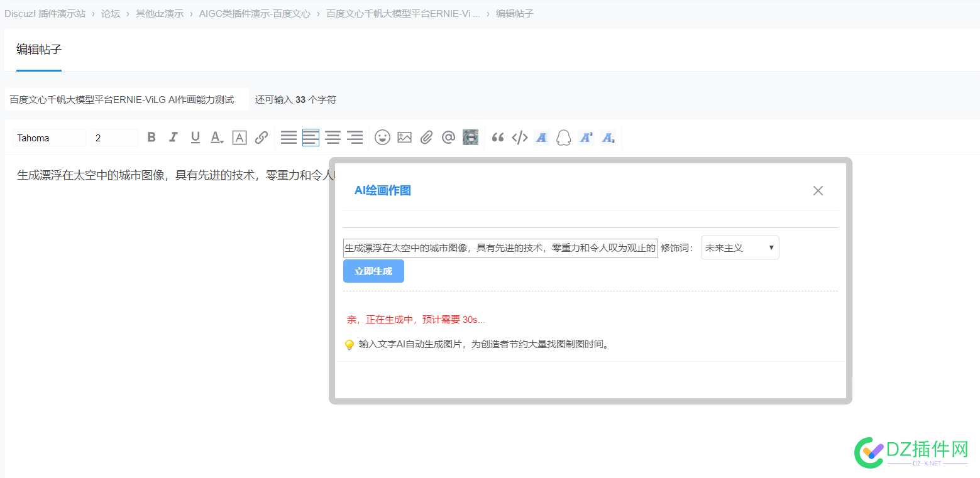This screenshot has height=478, width=980.
Task: Insert a code block
Action: coord(520,138)
